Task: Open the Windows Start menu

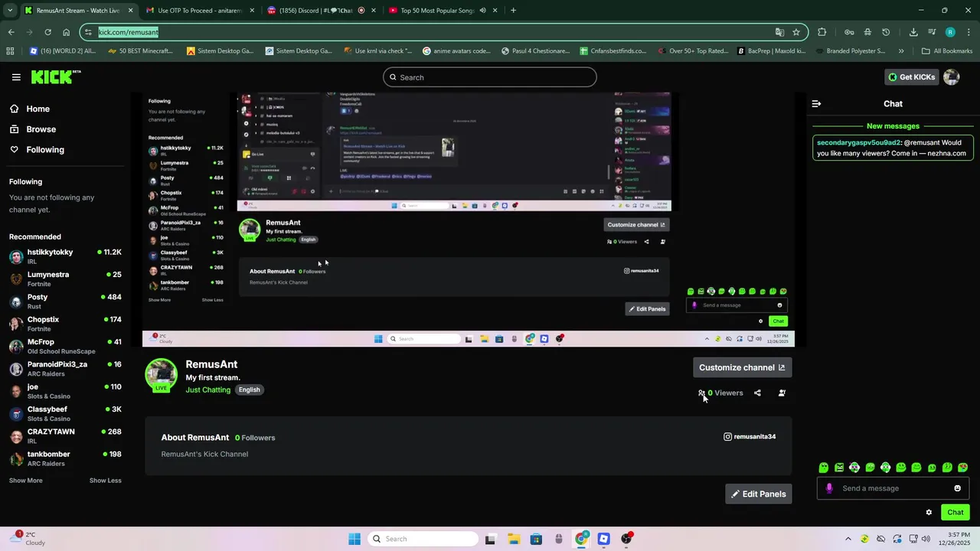Action: tap(354, 539)
